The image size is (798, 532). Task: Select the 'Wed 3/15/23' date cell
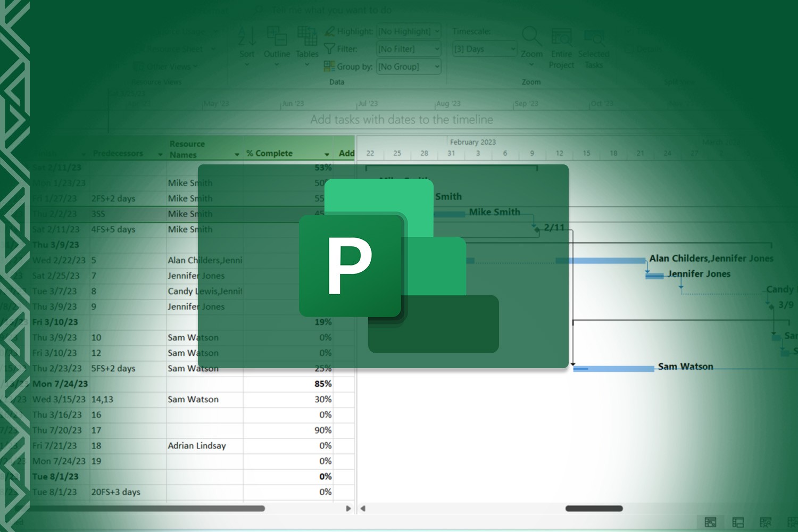tap(60, 399)
